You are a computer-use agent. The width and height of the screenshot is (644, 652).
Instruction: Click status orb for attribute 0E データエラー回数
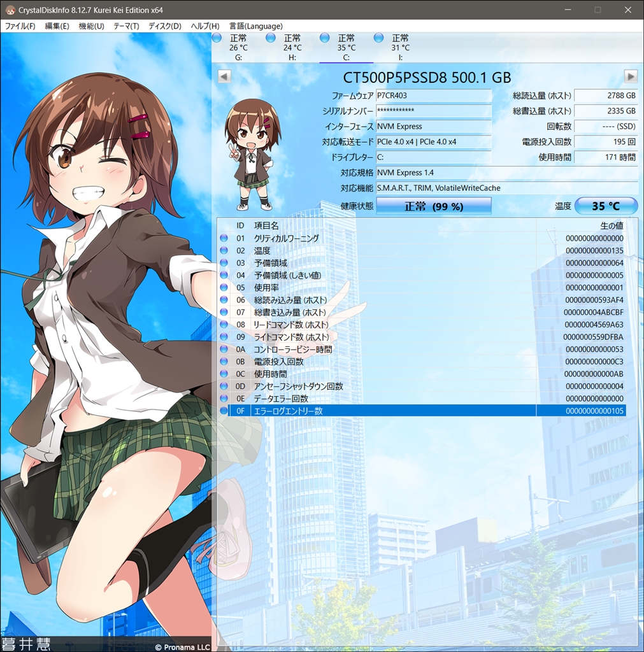[x=224, y=399]
